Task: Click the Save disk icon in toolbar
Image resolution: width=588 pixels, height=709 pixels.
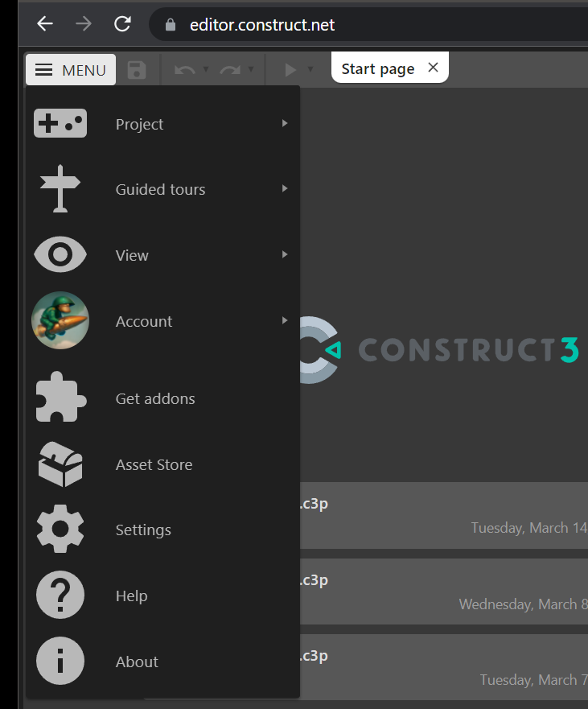Action: click(137, 70)
